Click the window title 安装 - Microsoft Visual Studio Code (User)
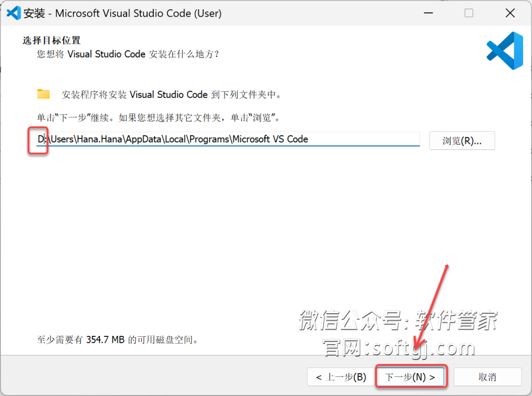The width and height of the screenshot is (532, 396). (123, 13)
